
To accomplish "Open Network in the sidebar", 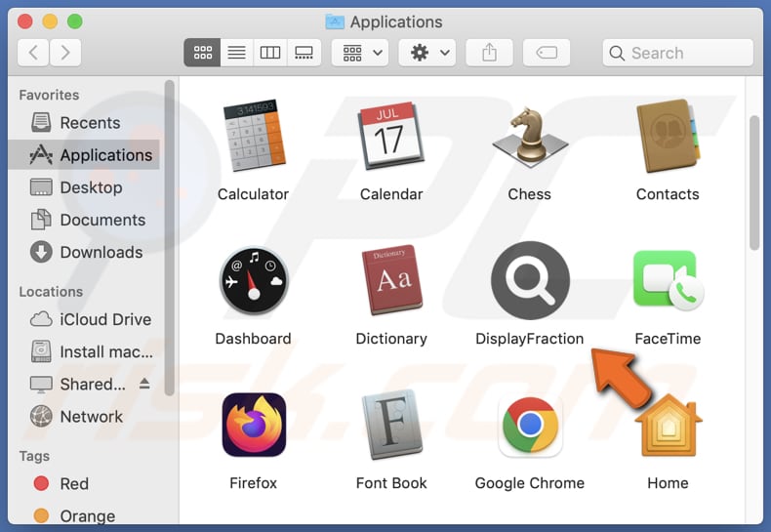I will click(84, 417).
